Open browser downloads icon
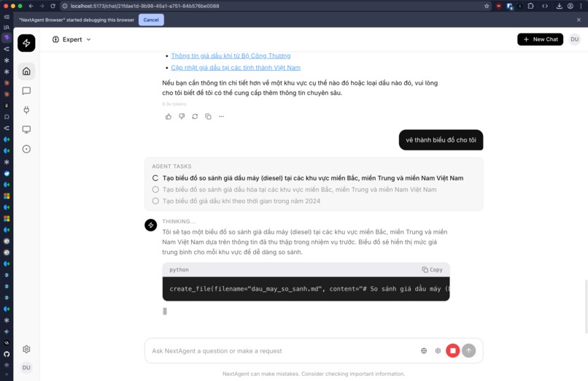Screen dimensions: 588x381 559,6
